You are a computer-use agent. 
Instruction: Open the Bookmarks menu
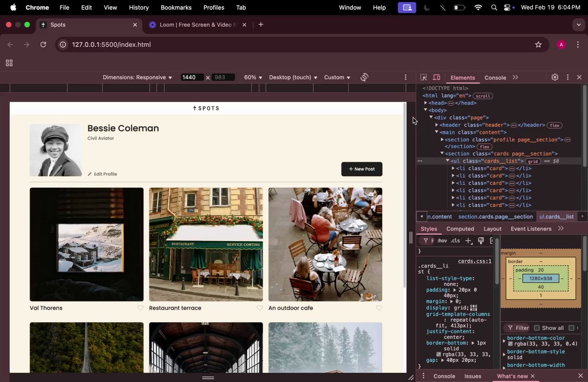pyautogui.click(x=176, y=7)
